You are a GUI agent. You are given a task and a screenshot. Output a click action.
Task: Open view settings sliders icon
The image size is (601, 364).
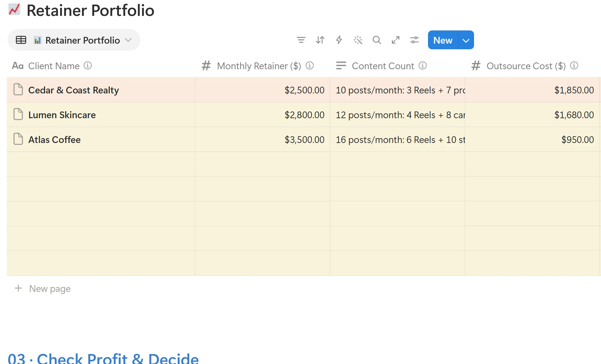coord(415,40)
